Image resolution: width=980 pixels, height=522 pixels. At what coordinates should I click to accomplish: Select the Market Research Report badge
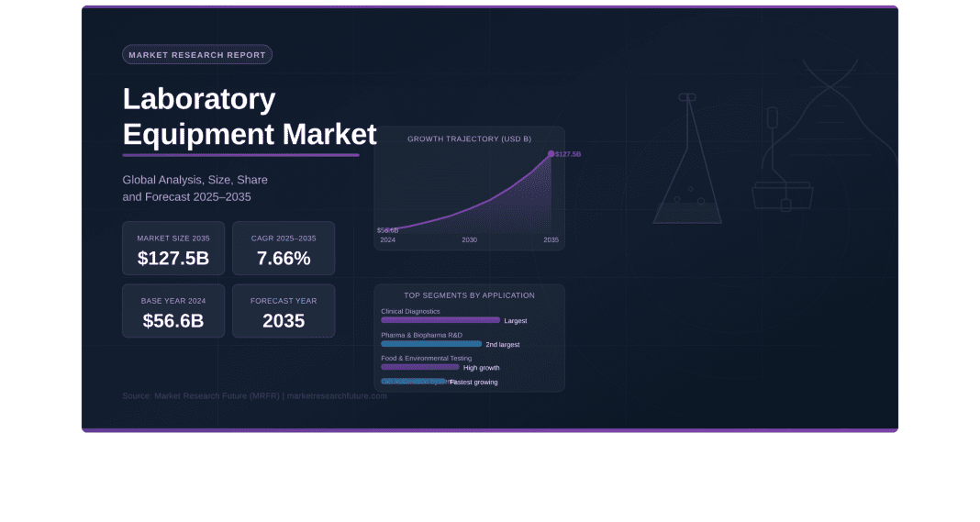coord(197,55)
